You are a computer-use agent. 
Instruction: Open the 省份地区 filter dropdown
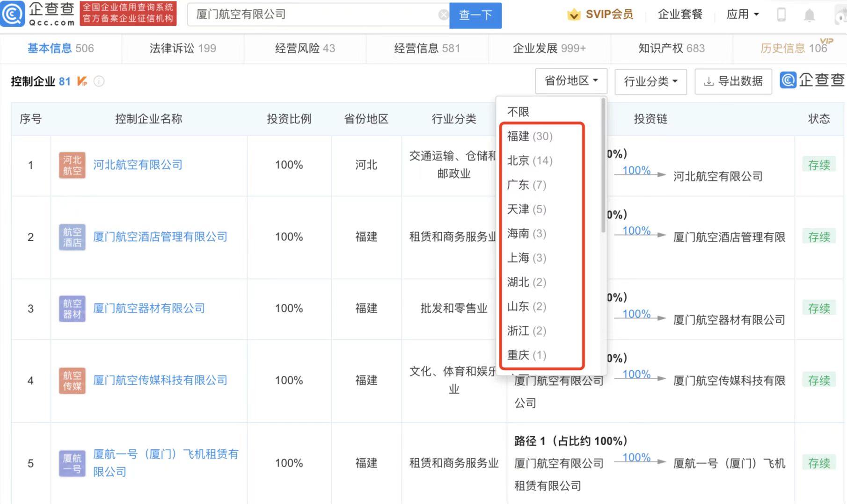tap(571, 81)
